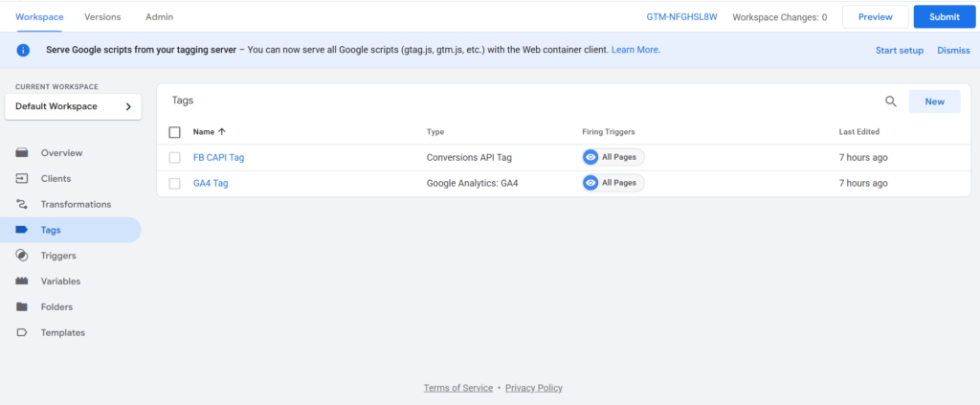
Task: Open the Terms of Service link
Action: point(458,388)
